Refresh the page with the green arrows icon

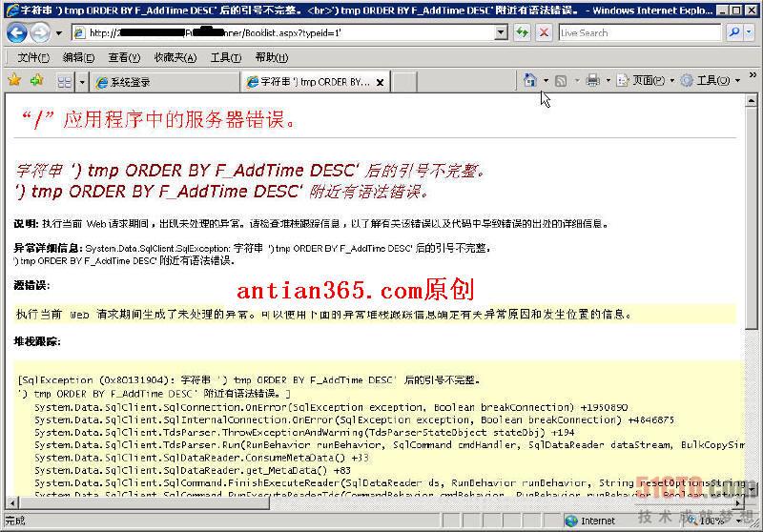tap(522, 33)
